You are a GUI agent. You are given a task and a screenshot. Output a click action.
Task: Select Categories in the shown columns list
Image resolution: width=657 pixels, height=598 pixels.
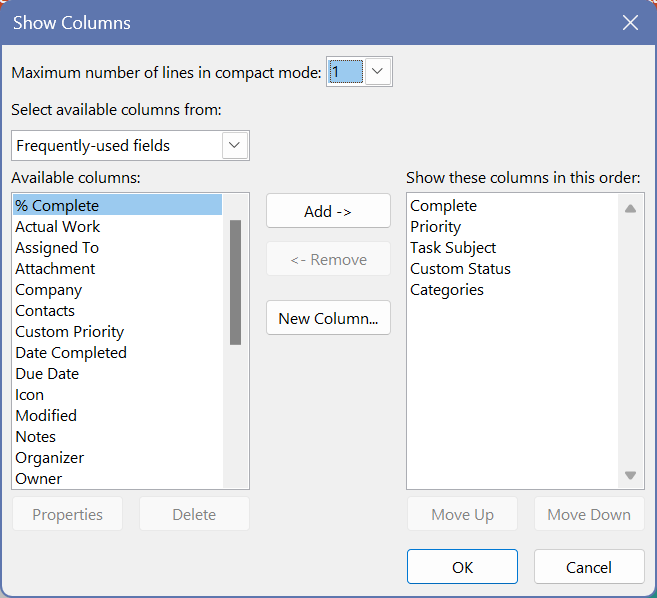447,290
